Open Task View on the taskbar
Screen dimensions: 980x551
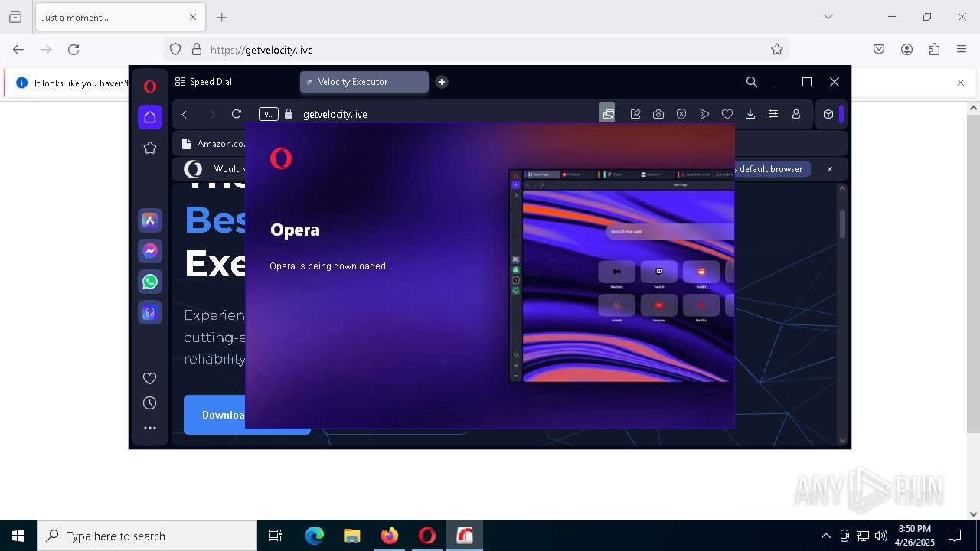pos(276,536)
